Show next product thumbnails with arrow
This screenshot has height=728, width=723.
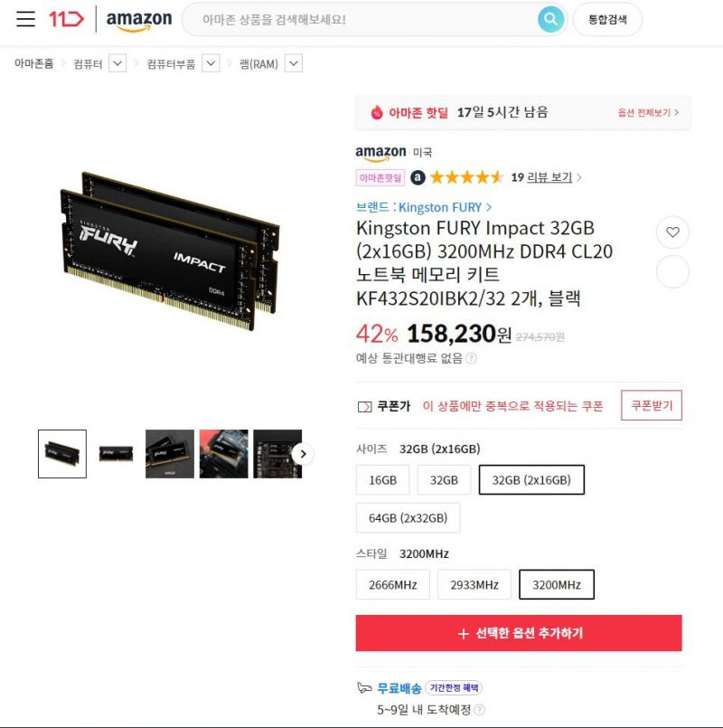[303, 454]
